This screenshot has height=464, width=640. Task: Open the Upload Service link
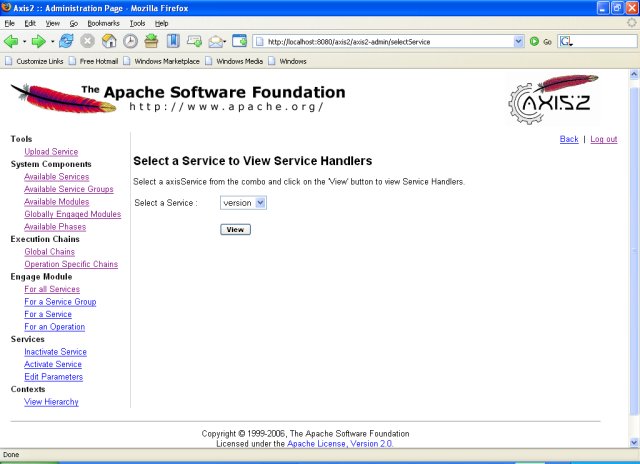[x=51, y=152]
